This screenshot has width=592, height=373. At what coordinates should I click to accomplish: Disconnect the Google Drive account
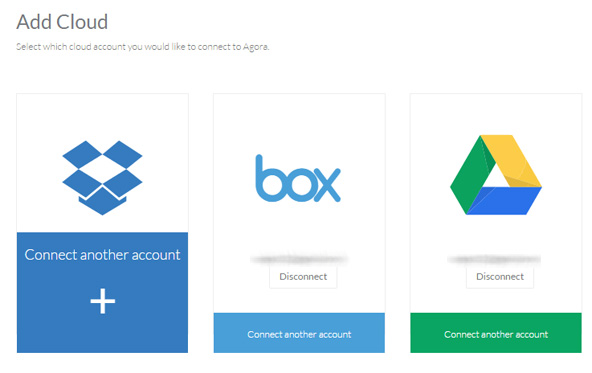[x=500, y=277]
